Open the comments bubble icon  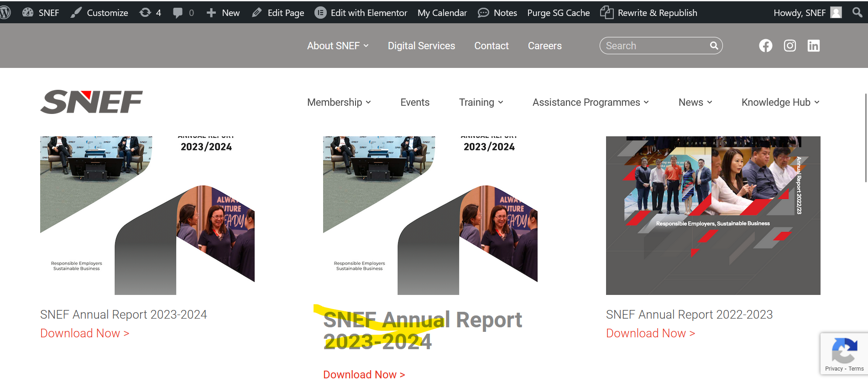(178, 13)
